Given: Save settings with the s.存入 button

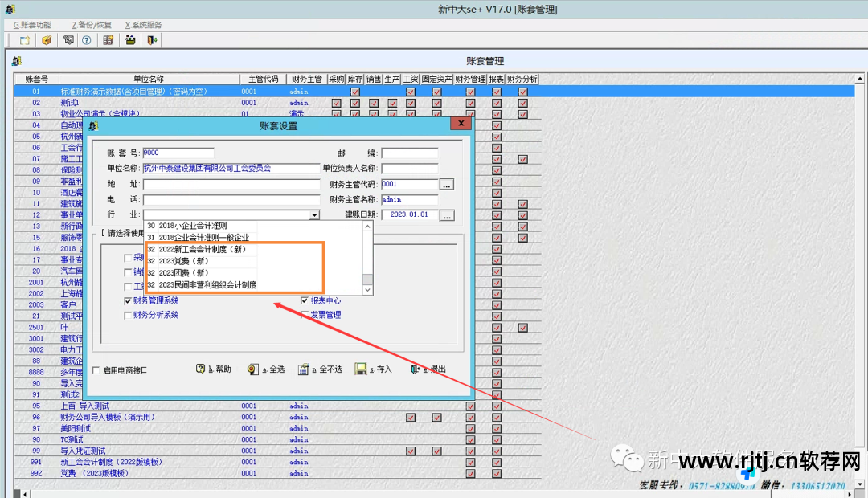Looking at the screenshot, I should [x=374, y=369].
